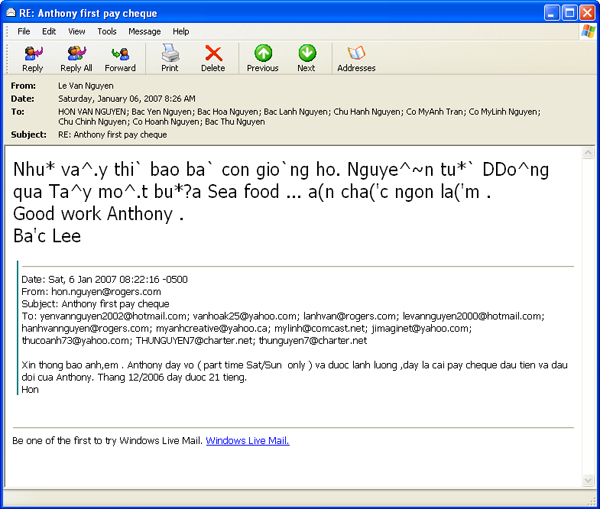This screenshot has height=509, width=600.
Task: Close the email window
Action: pyautogui.click(x=587, y=13)
